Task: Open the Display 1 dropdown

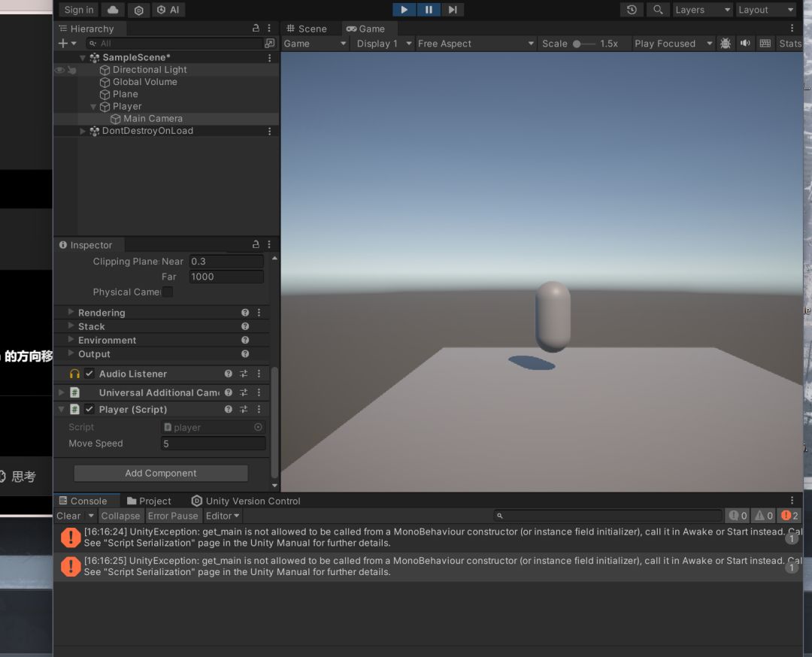Action: [383, 44]
